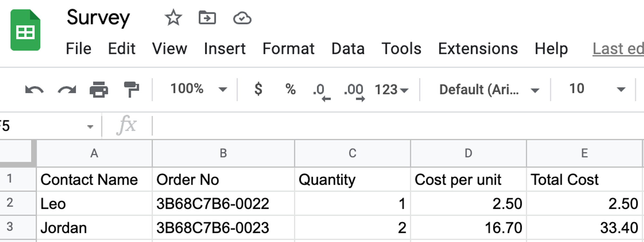
Task: Print the spreadsheet using printer icon
Action: coord(99,89)
